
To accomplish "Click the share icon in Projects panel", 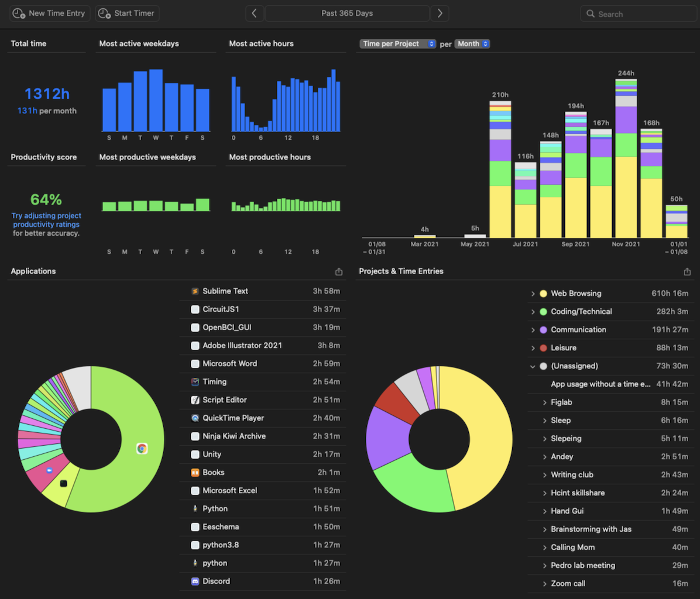I will coord(687,271).
